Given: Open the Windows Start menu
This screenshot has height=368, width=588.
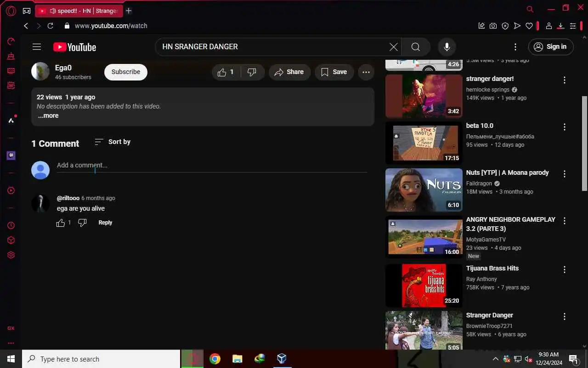Looking at the screenshot, I should (11, 359).
